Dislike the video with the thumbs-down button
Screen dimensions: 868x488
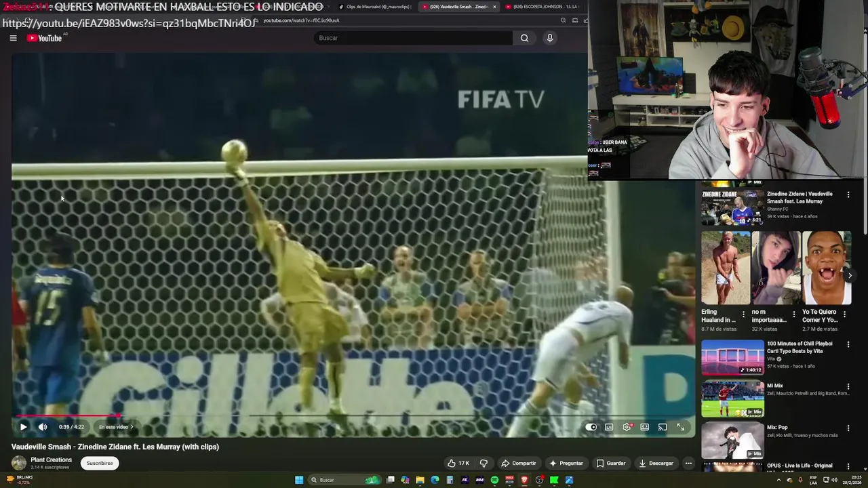click(484, 464)
